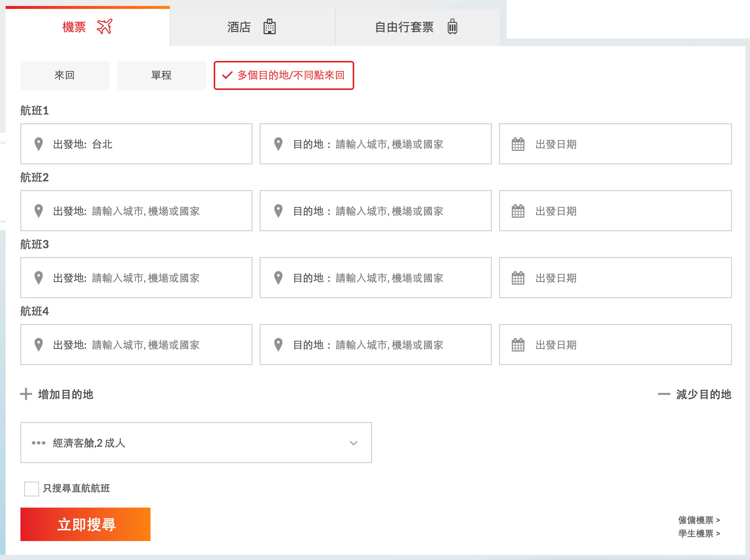Open the 學生機票 link
Screen dimensions: 750x560
pyautogui.click(x=699, y=534)
